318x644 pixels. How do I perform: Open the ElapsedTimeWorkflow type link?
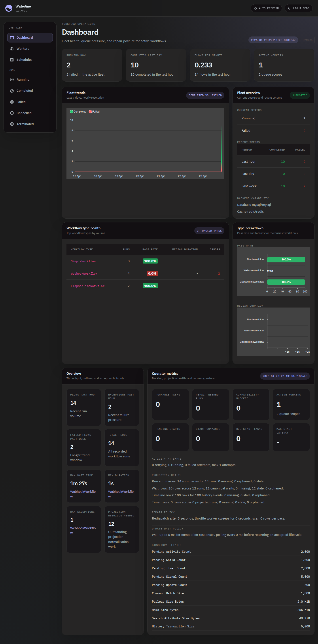pyautogui.click(x=88, y=286)
